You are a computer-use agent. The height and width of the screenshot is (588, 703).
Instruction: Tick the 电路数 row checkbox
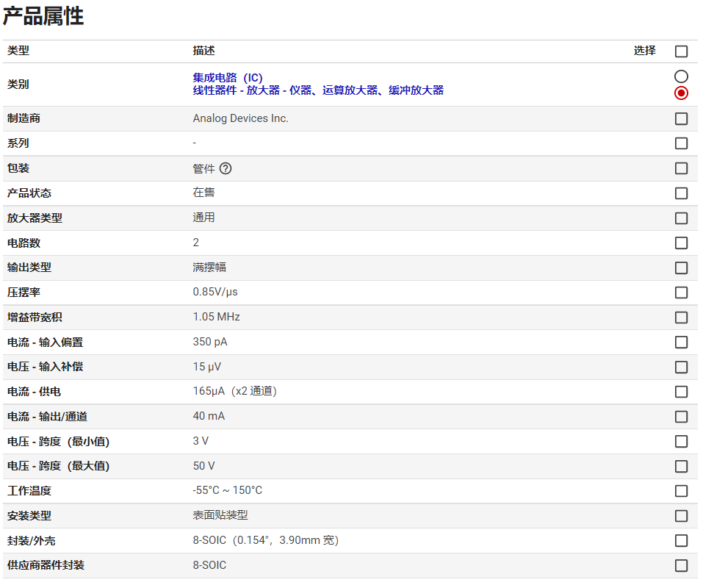(x=681, y=243)
